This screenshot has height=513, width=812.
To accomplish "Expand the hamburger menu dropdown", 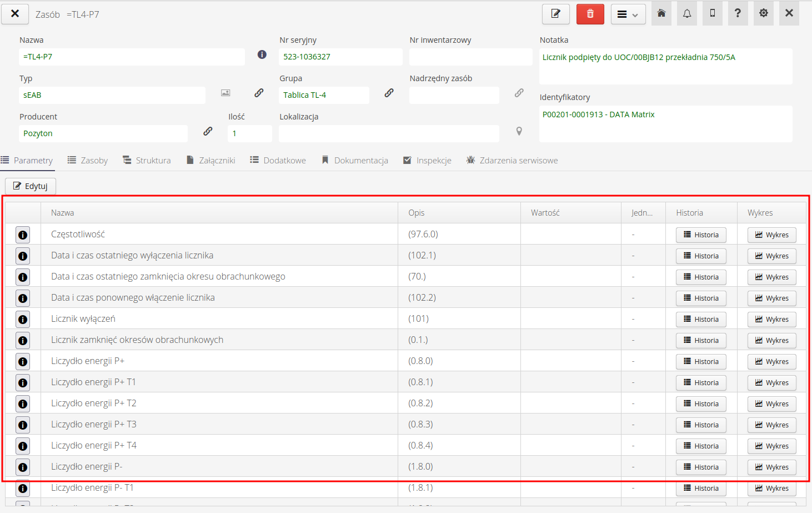I will 628,14.
